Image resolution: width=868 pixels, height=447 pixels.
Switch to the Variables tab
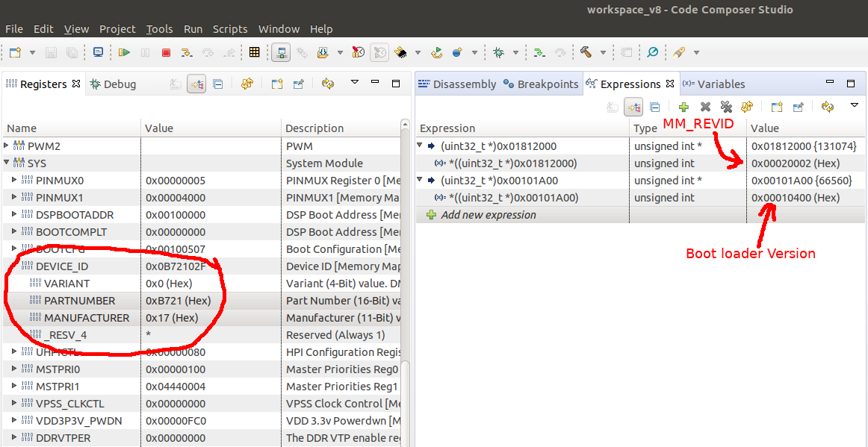[x=714, y=84]
